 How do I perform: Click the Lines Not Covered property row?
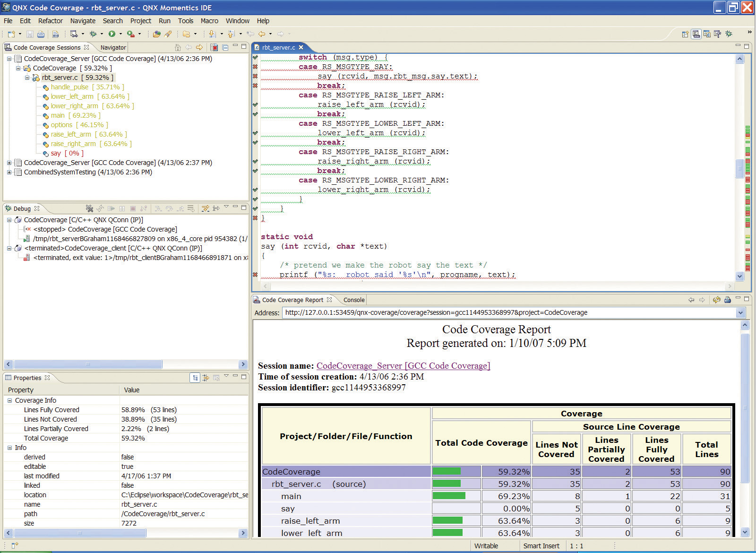tap(126, 419)
